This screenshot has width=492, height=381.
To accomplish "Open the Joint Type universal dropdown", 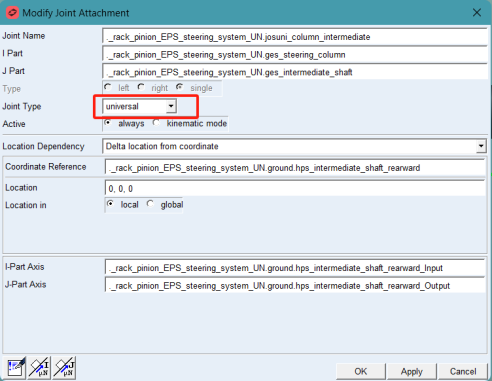I will pos(139,106).
